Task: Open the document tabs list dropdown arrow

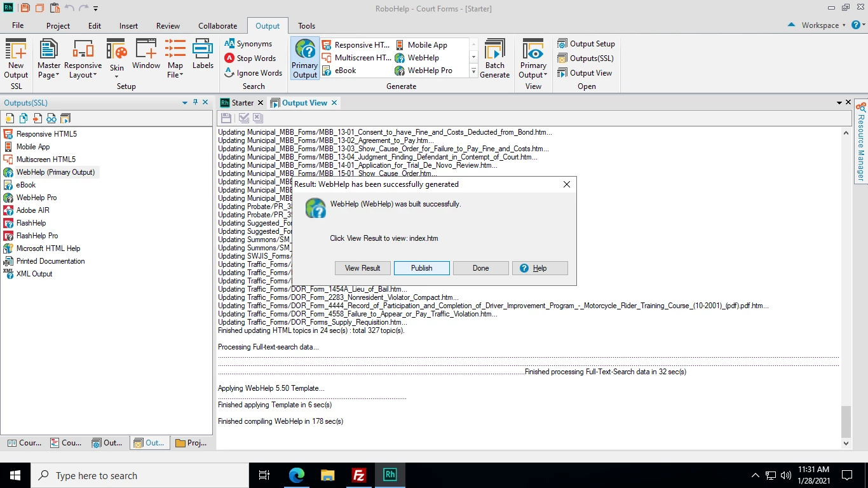Action: point(839,102)
